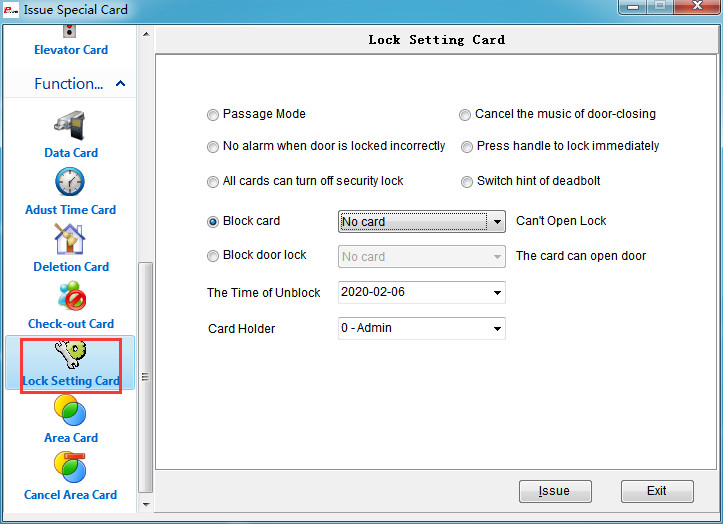The image size is (723, 524).
Task: Click the Function... section header
Action: (x=69, y=83)
